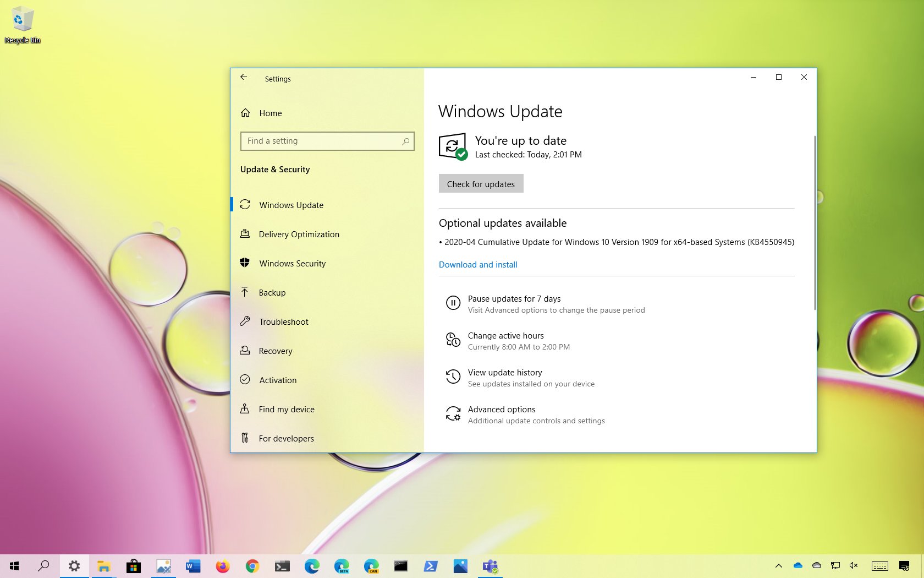
Task: Select Windows Update in the sidebar
Action: click(291, 205)
